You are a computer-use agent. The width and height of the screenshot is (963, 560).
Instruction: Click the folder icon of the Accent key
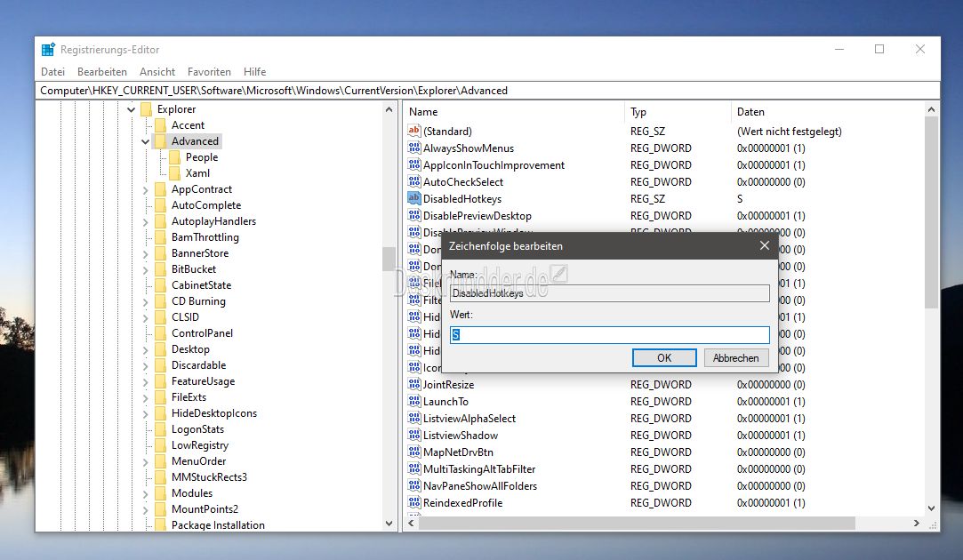(x=160, y=125)
